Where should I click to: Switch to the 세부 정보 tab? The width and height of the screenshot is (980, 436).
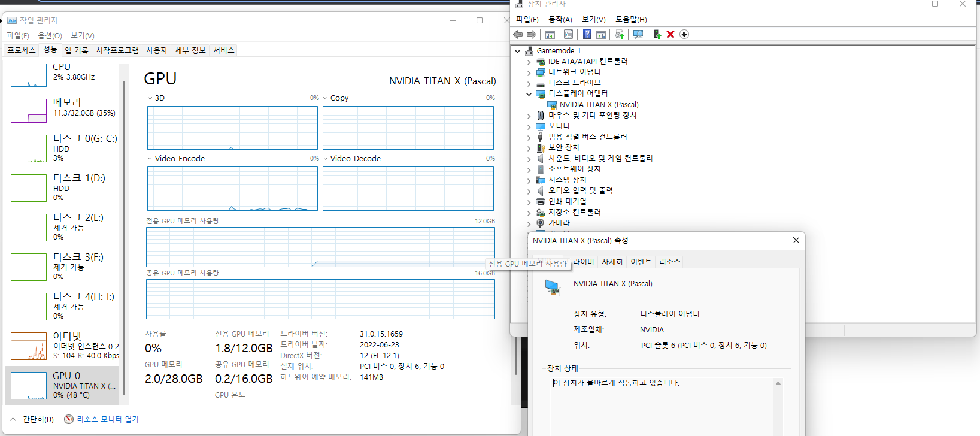pos(190,50)
